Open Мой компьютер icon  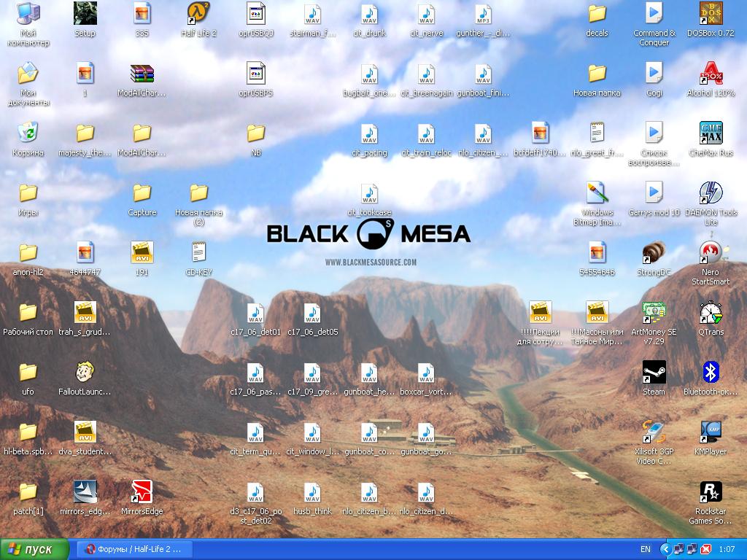point(28,13)
